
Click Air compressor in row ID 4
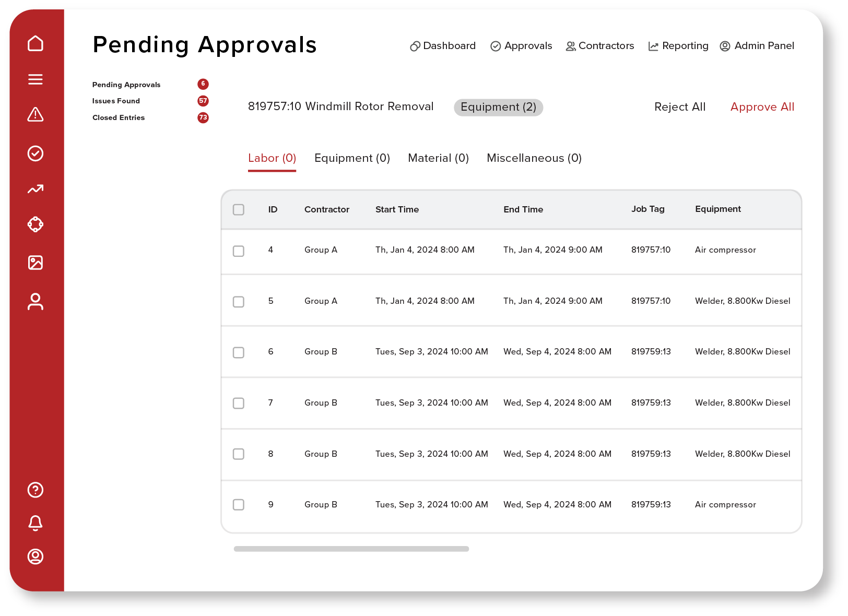pyautogui.click(x=725, y=250)
